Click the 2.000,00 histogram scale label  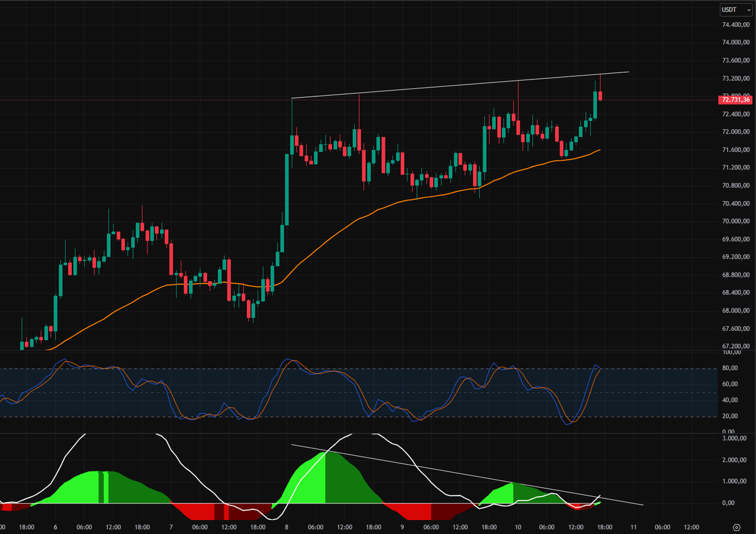[733, 460]
